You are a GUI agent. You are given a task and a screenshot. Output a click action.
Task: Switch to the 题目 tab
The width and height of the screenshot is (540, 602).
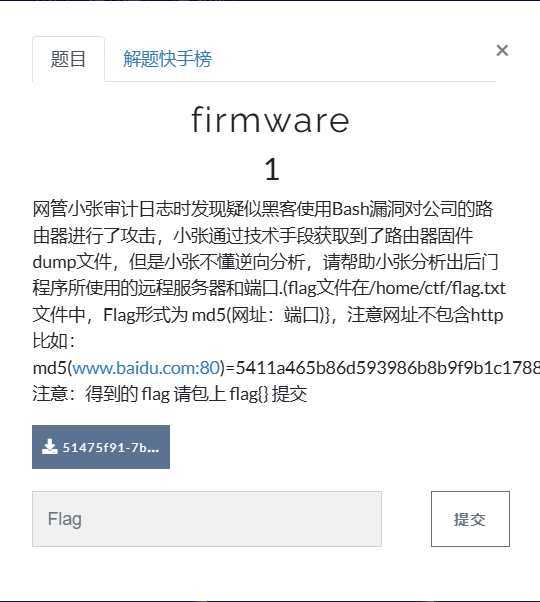68,59
